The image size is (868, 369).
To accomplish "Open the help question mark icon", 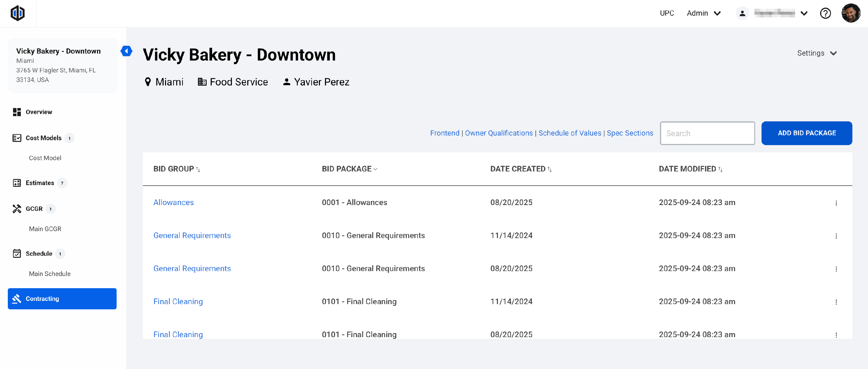I will 825,13.
